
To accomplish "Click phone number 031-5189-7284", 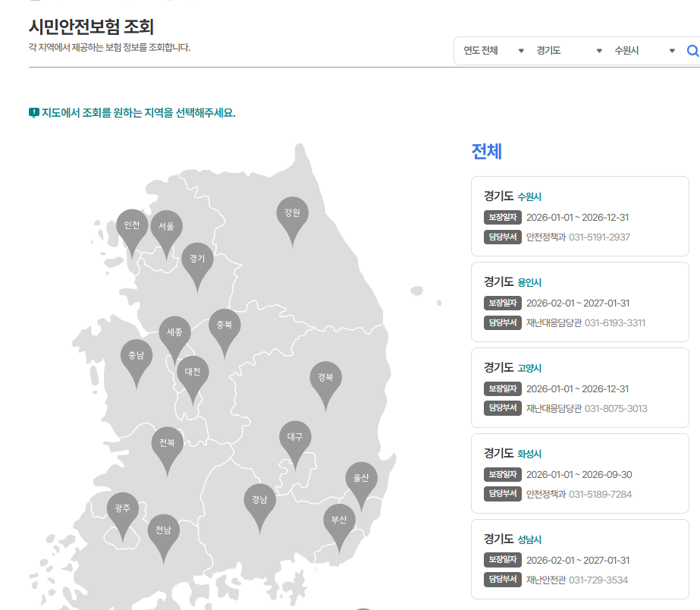I will point(600,495).
